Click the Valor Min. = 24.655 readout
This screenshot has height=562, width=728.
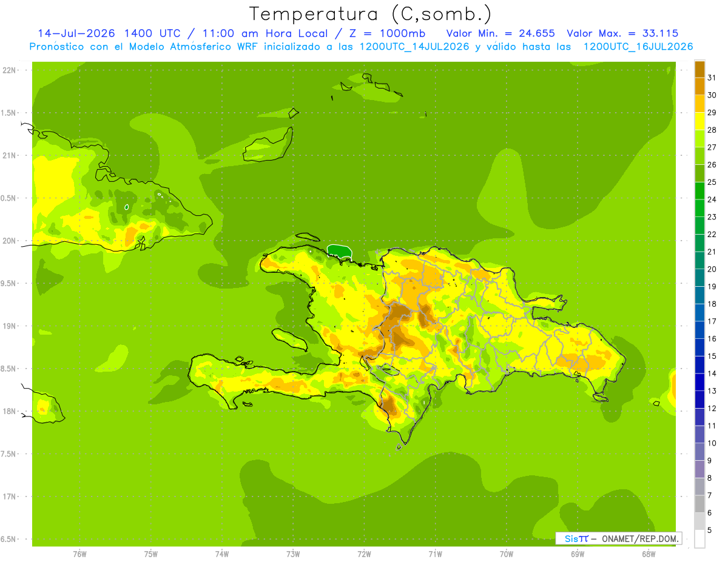[x=500, y=33]
